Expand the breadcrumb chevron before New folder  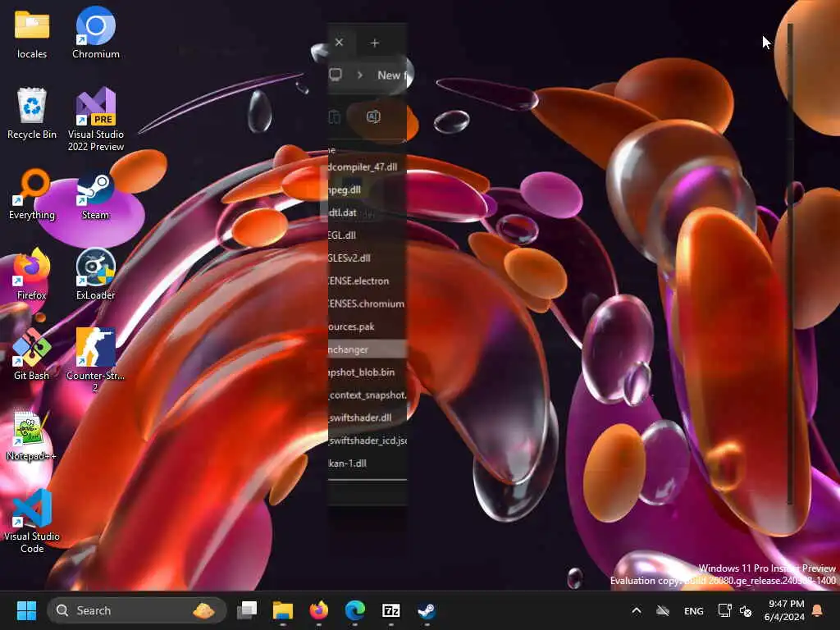360,75
